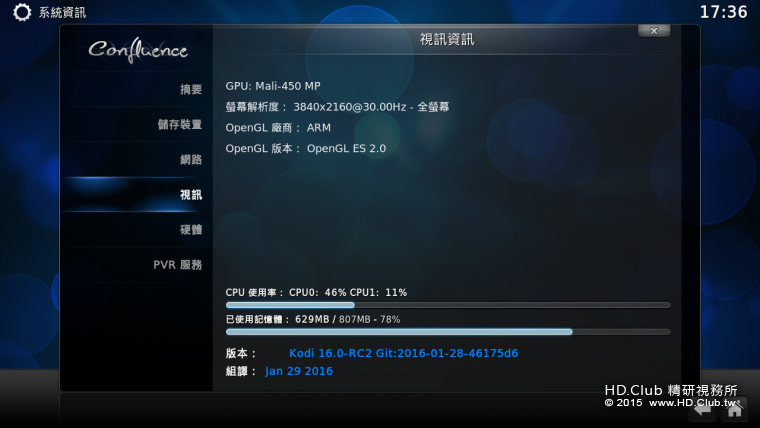The width and height of the screenshot is (760, 428).
Task: Select the 網路 network section
Action: (x=136, y=159)
